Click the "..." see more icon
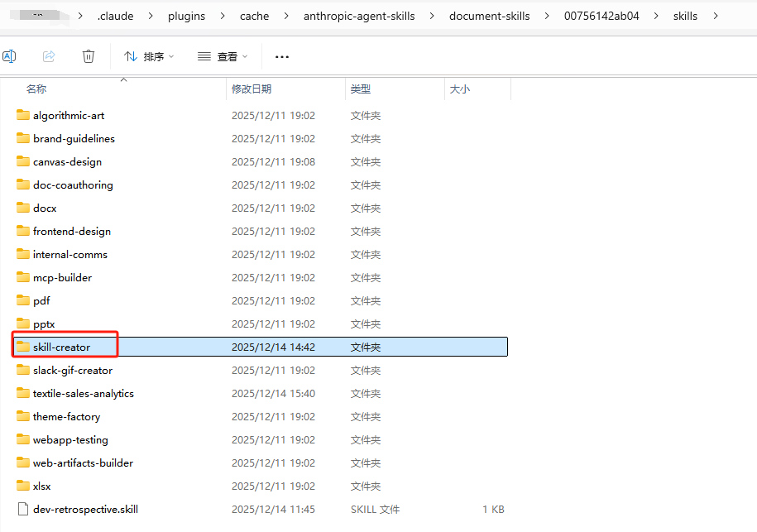The width and height of the screenshot is (757, 532). pyautogui.click(x=281, y=56)
